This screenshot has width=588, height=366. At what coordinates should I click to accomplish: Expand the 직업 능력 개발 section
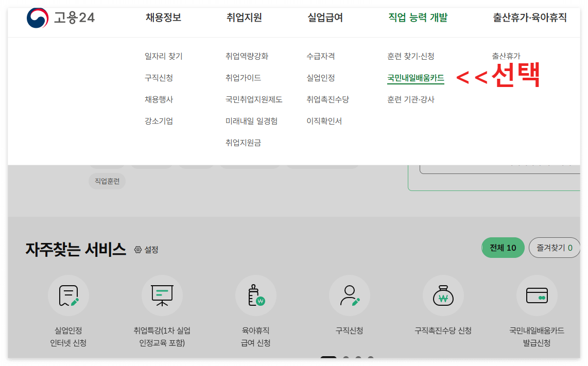(418, 18)
